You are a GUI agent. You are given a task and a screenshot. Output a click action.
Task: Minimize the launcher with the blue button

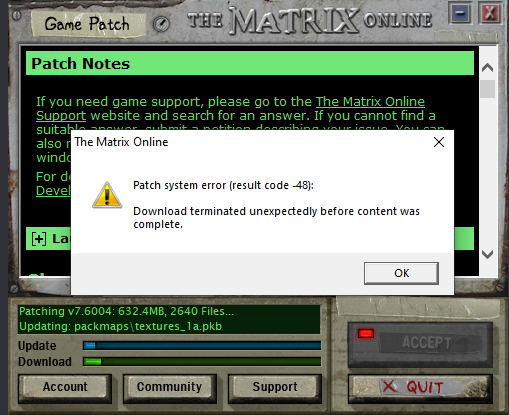tap(460, 13)
